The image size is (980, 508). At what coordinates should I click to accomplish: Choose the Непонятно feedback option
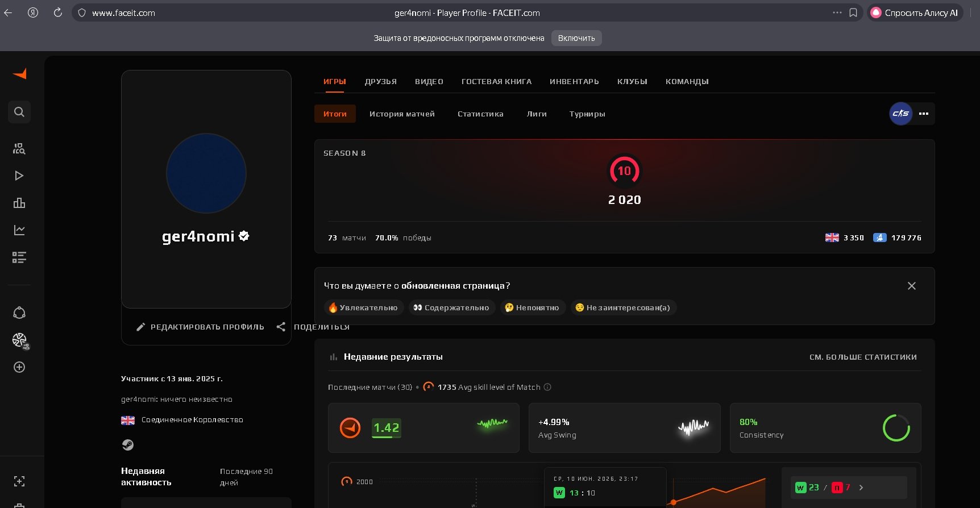click(x=533, y=307)
